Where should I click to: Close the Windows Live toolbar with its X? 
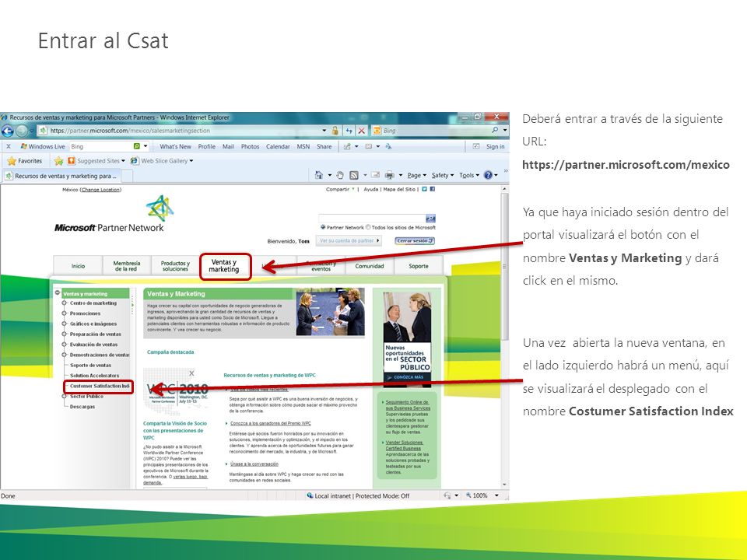(x=8, y=146)
